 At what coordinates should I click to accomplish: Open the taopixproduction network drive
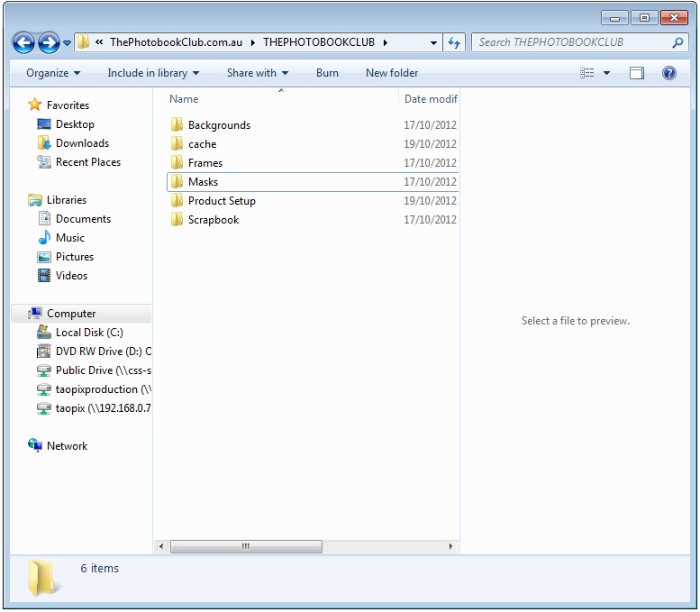point(103,389)
